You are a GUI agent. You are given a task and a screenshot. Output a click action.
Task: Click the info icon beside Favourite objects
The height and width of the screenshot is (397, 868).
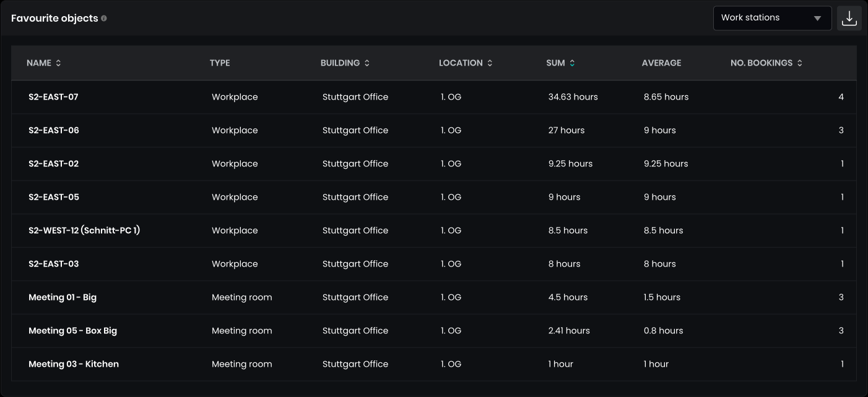(104, 19)
